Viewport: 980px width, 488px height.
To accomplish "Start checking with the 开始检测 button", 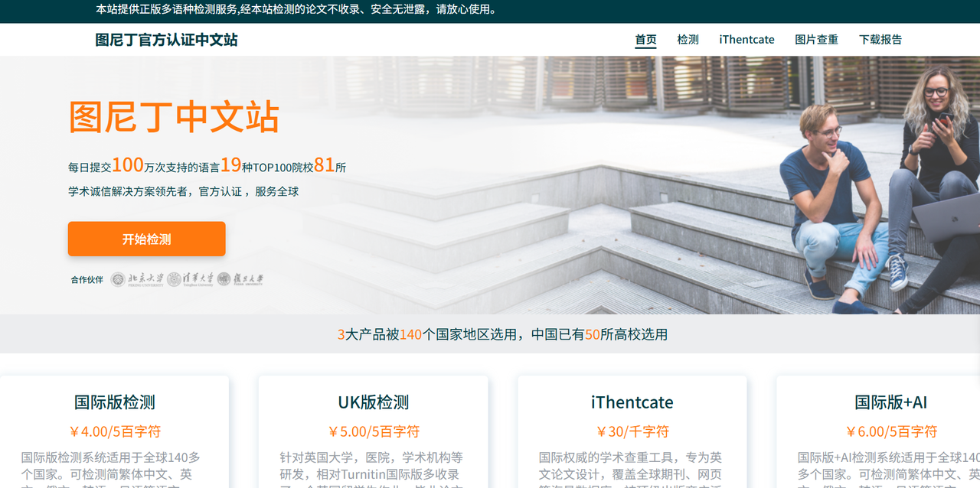I will [x=146, y=239].
